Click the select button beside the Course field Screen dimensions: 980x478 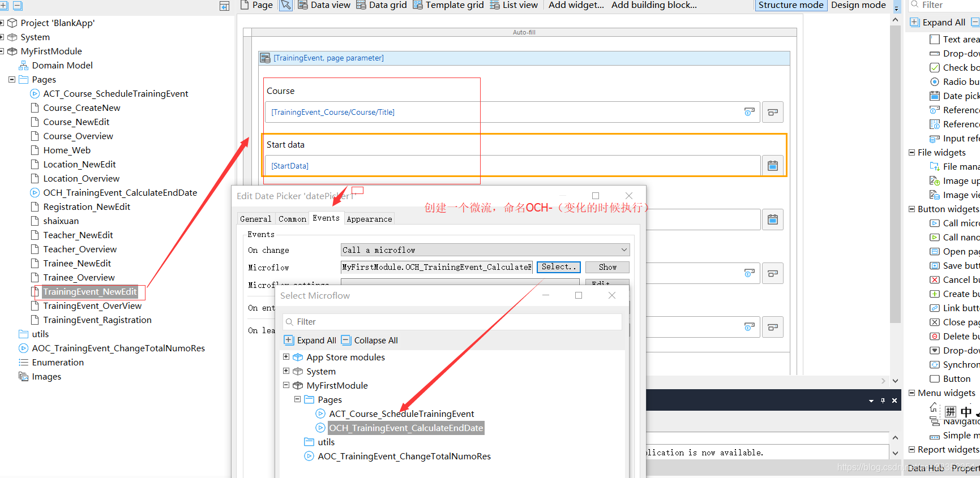pos(772,112)
